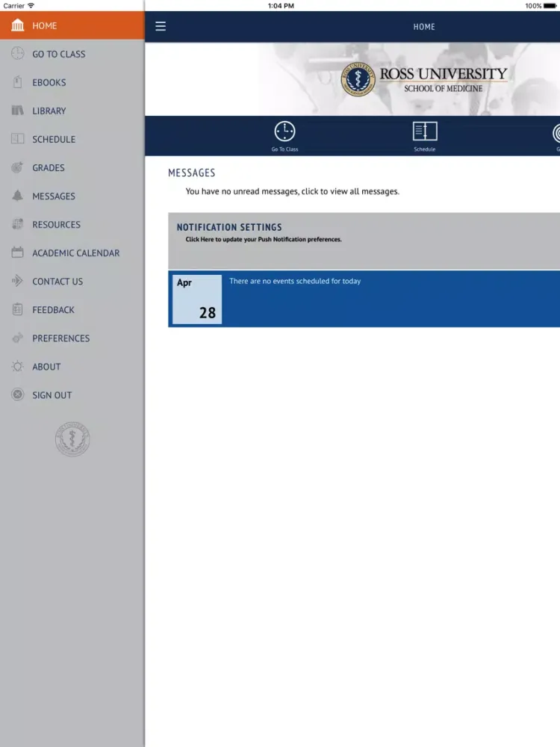This screenshot has height=747, width=560.
Task: Click the Messages bell icon in sidebar
Action: coord(18,196)
